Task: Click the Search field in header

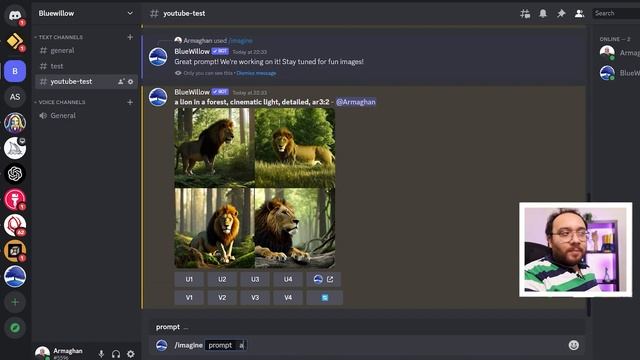Action: pyautogui.click(x=616, y=13)
